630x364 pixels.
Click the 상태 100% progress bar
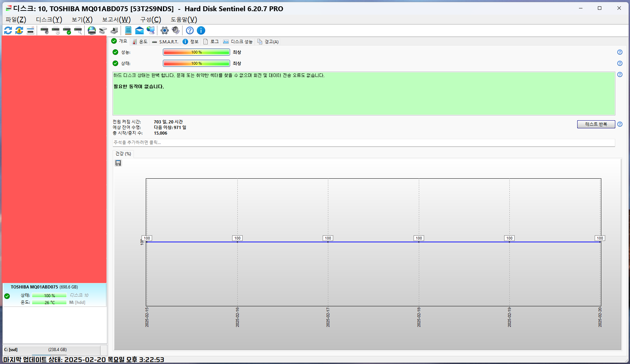pos(196,63)
